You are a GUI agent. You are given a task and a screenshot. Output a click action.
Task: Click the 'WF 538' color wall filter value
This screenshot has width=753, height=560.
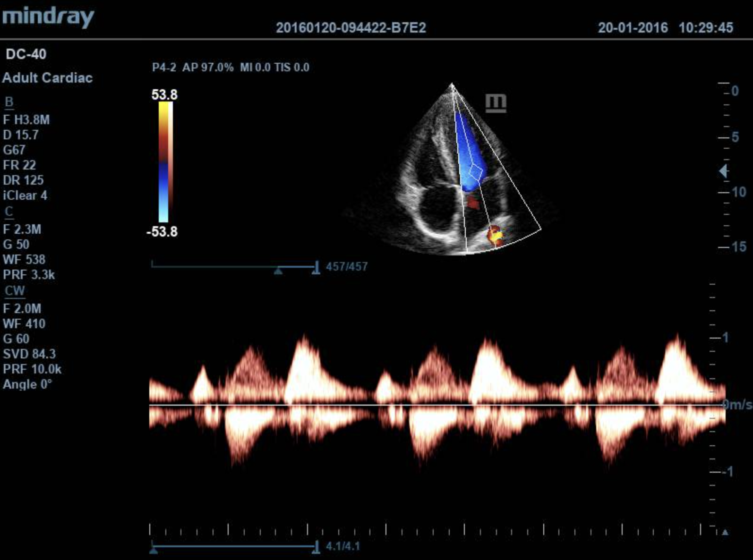pyautogui.click(x=24, y=260)
